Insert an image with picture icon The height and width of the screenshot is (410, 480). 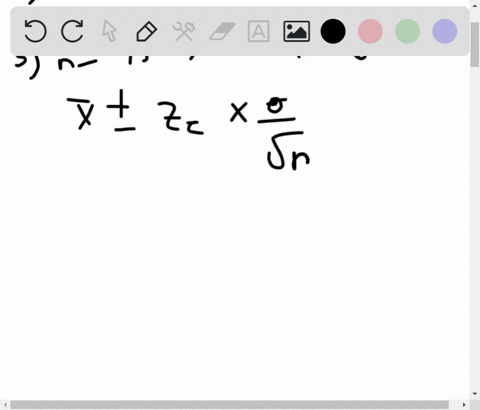tap(296, 31)
